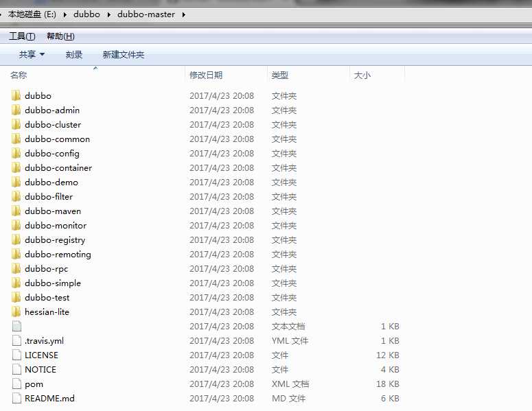Click the MD 文件 type cell

click(288, 399)
